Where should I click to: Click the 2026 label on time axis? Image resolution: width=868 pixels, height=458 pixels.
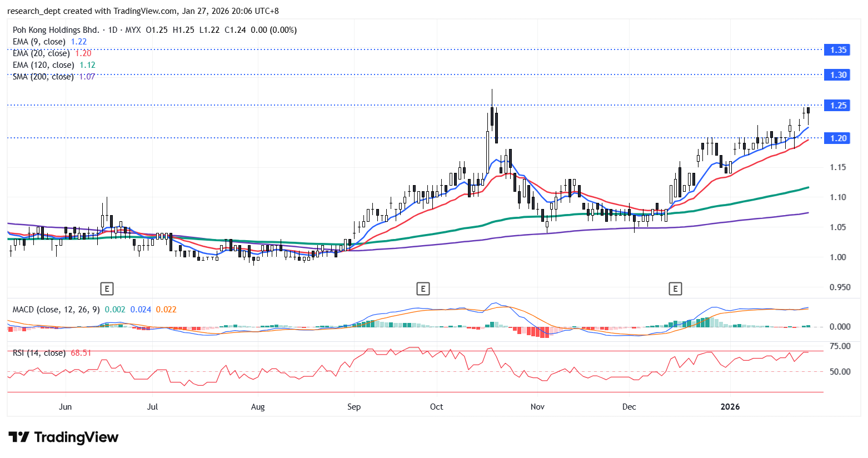730,407
